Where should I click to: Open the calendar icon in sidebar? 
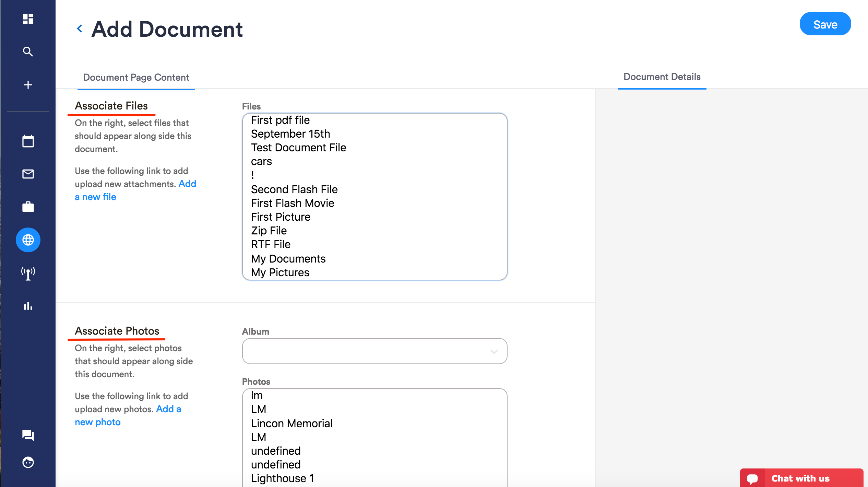tap(28, 141)
